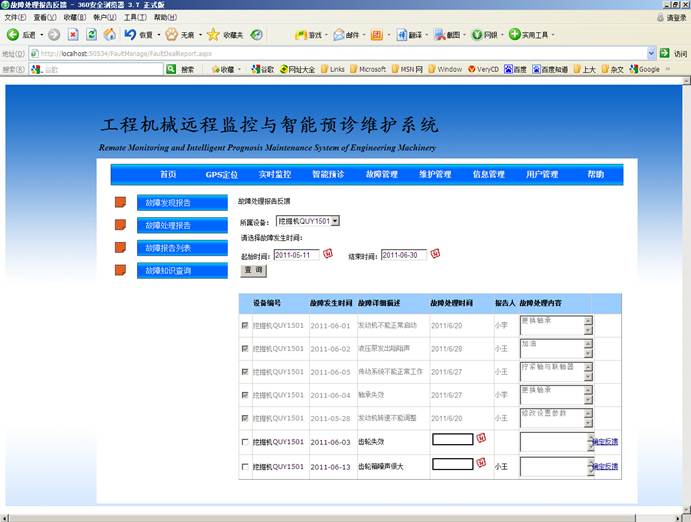Click calendar icon in 2011-06-03 fault row

[482, 438]
